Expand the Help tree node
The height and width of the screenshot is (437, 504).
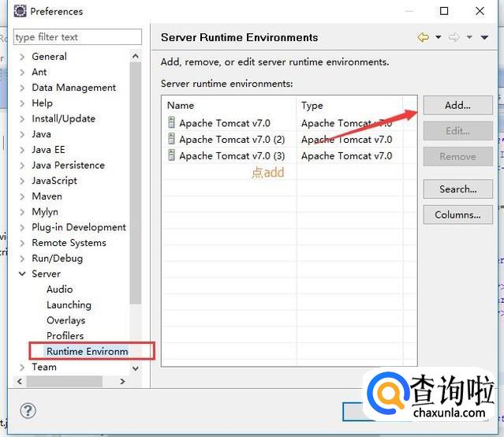click(22, 103)
